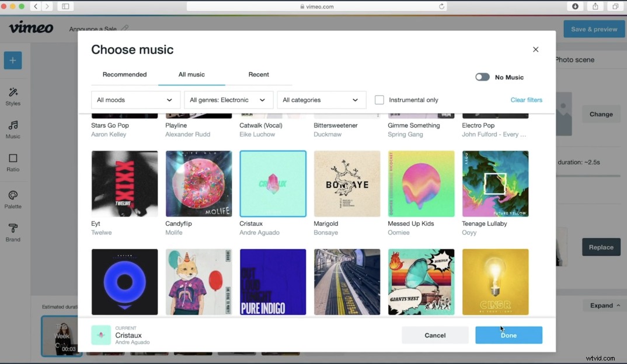The image size is (627, 364).
Task: Open the Palette panel in the sidebar
Action: point(13,198)
